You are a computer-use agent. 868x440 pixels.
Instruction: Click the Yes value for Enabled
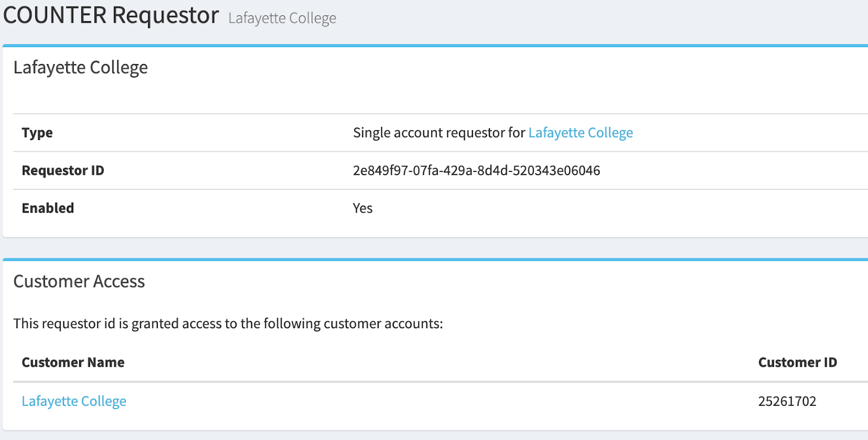point(362,209)
